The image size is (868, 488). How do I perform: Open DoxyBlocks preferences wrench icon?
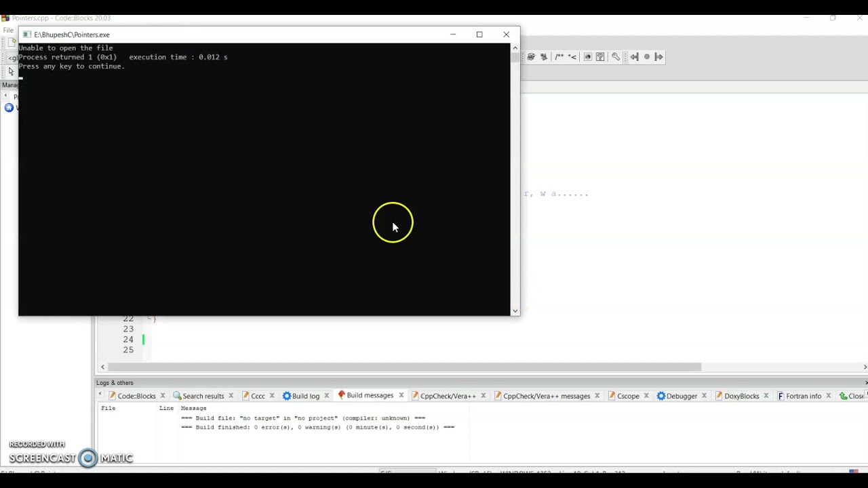point(616,57)
